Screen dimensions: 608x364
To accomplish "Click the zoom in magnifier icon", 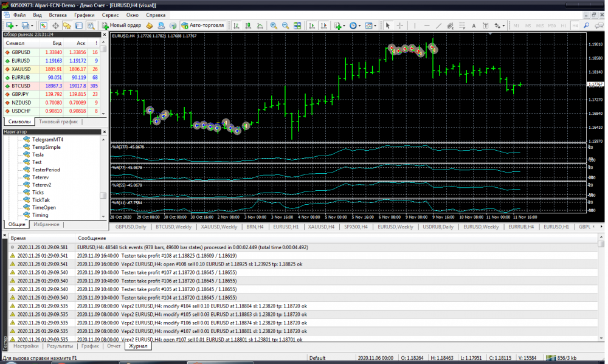I will 274,26.
